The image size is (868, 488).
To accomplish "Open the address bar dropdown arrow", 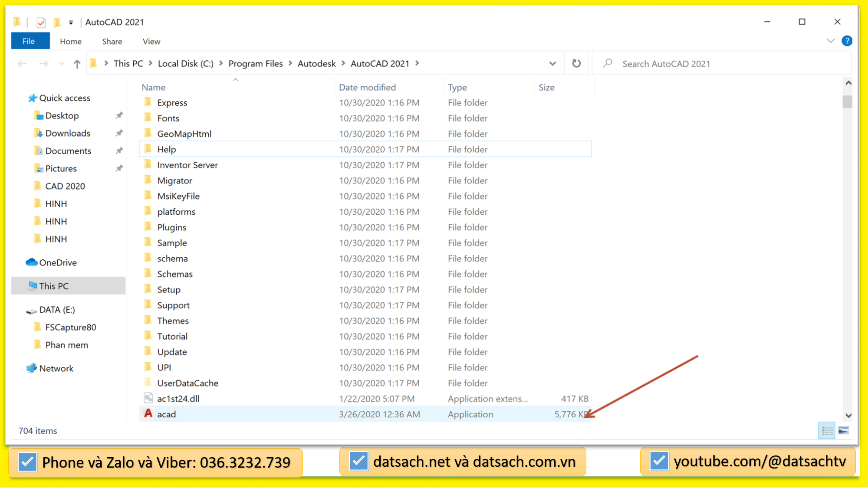I will tap(552, 63).
